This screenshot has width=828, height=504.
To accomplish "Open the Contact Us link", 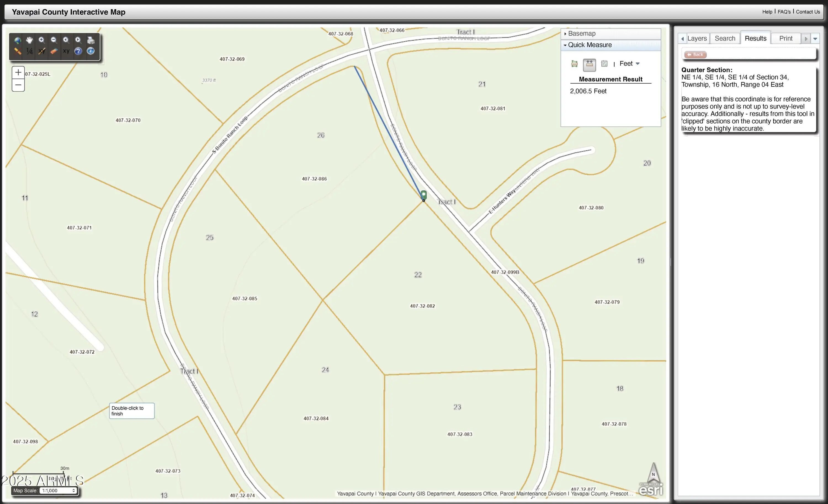I will [x=808, y=12].
